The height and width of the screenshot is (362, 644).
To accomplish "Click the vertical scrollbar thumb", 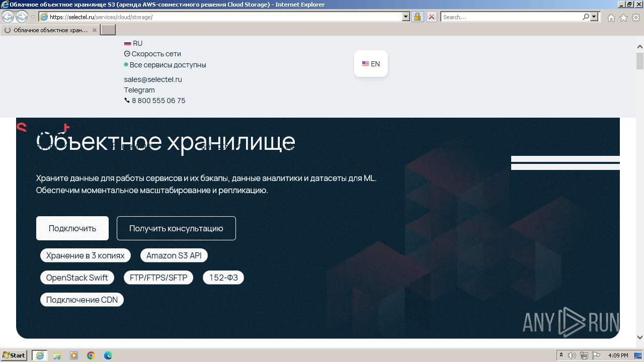I will pyautogui.click(x=640, y=61).
